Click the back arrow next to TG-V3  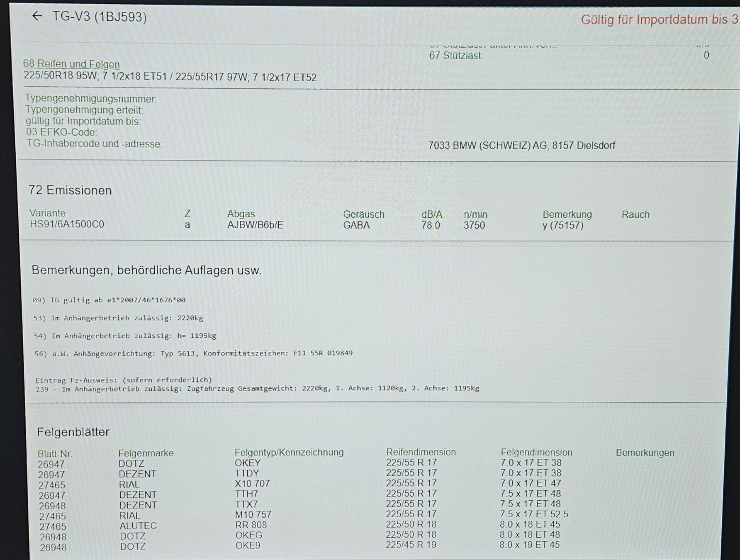(x=37, y=16)
